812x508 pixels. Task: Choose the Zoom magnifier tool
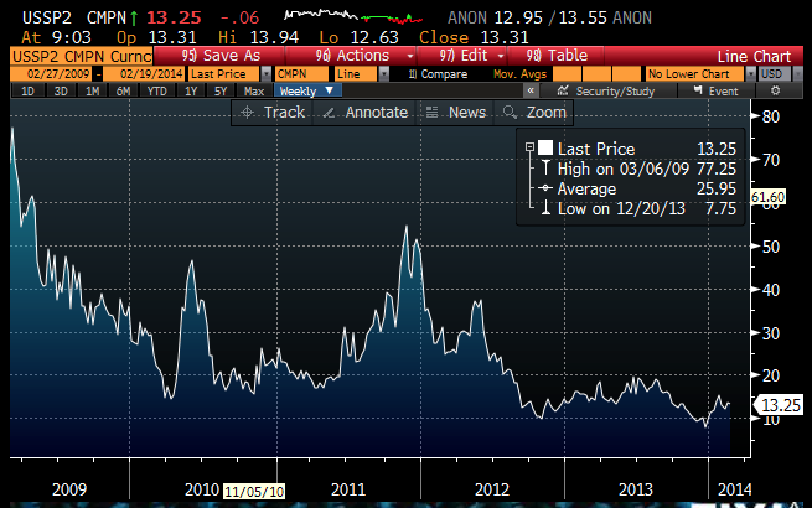coord(535,113)
